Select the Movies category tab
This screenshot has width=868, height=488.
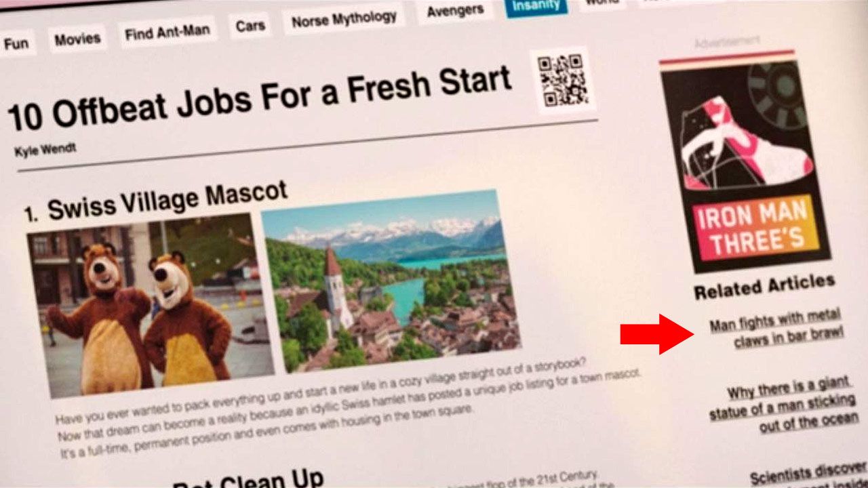pos(77,39)
